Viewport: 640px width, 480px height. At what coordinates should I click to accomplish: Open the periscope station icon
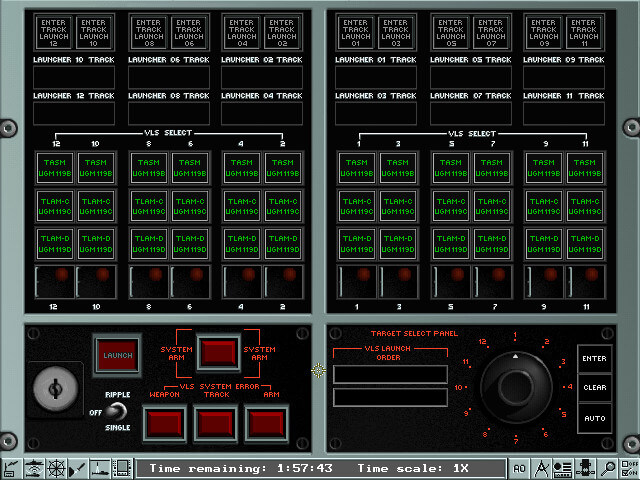(100, 469)
